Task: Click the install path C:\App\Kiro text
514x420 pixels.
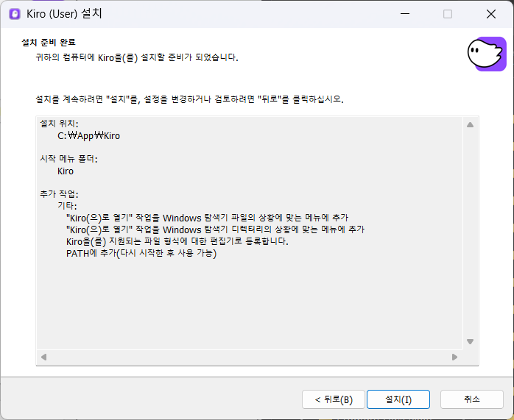Action: 89,135
